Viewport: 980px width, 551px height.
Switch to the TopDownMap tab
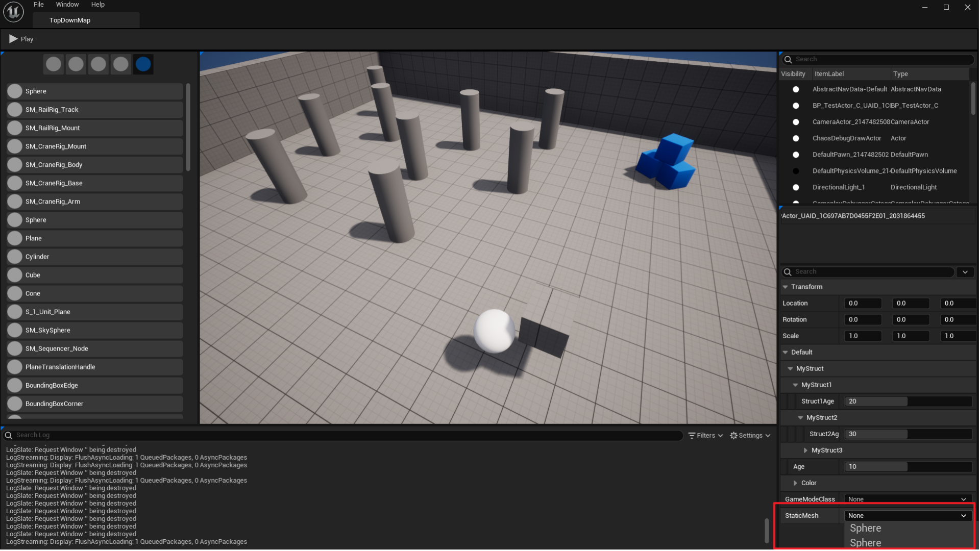[x=70, y=20]
